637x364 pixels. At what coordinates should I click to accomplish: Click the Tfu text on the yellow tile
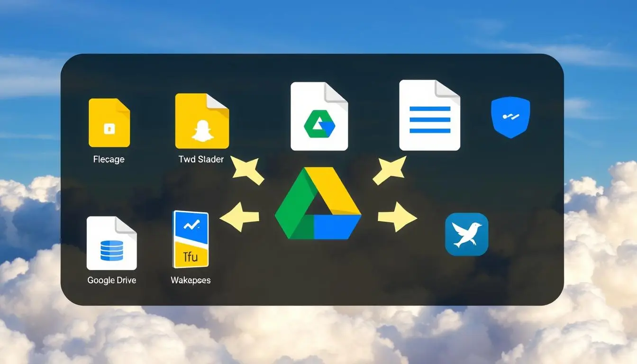click(190, 257)
